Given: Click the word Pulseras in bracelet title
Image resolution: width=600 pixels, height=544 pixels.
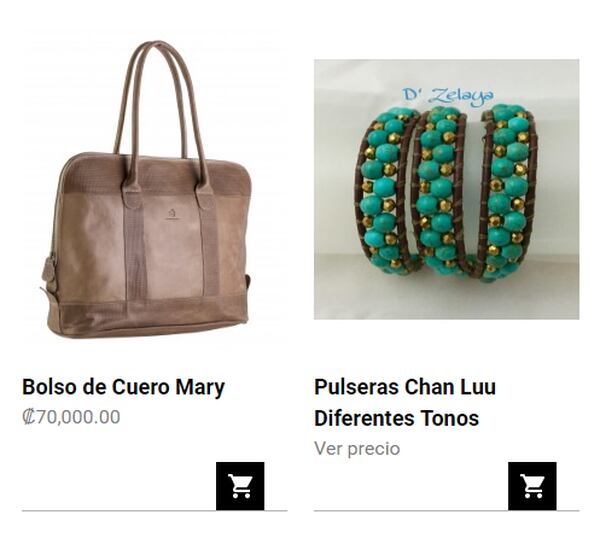Looking at the screenshot, I should [356, 387].
